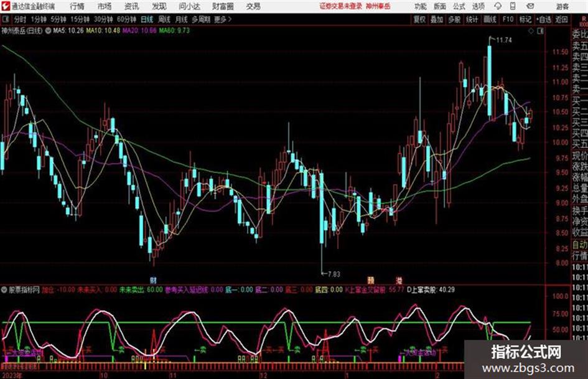Click the mobile phone icon
Viewport: 588px width, 379px height.
513,6
